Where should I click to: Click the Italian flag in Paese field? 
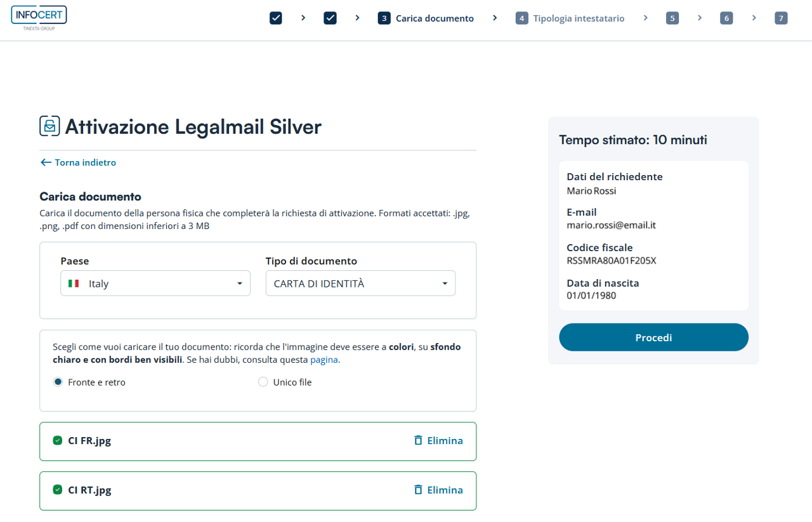[74, 284]
